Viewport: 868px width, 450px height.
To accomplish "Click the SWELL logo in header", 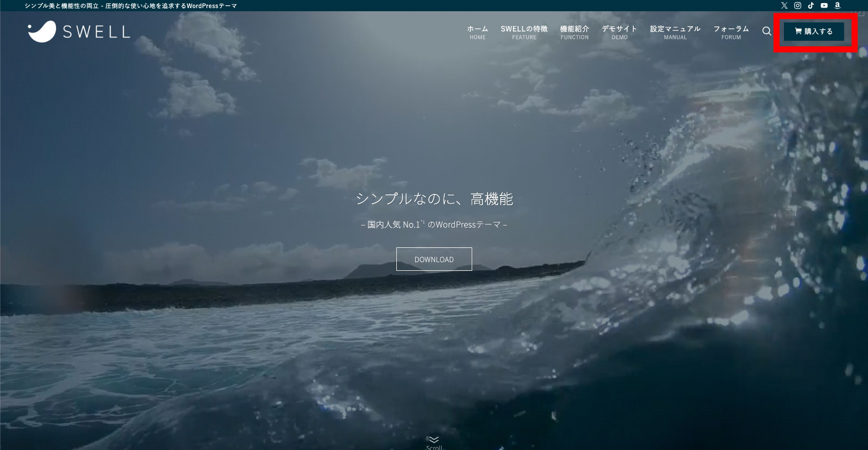I will coord(79,32).
